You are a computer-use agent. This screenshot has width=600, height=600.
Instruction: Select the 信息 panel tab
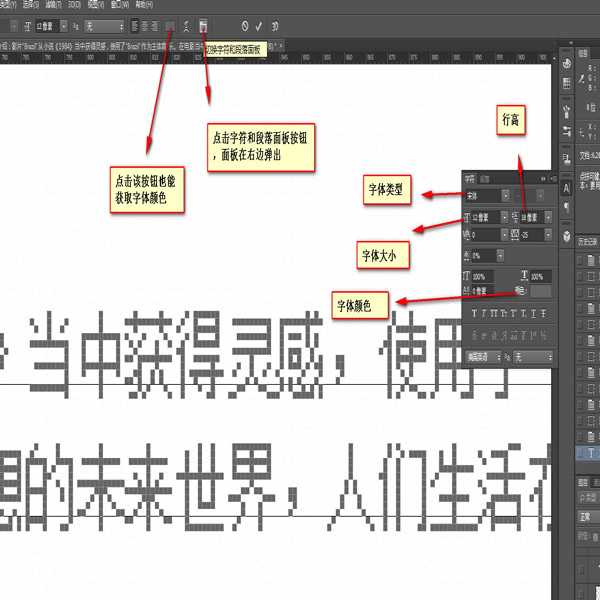tap(583, 53)
